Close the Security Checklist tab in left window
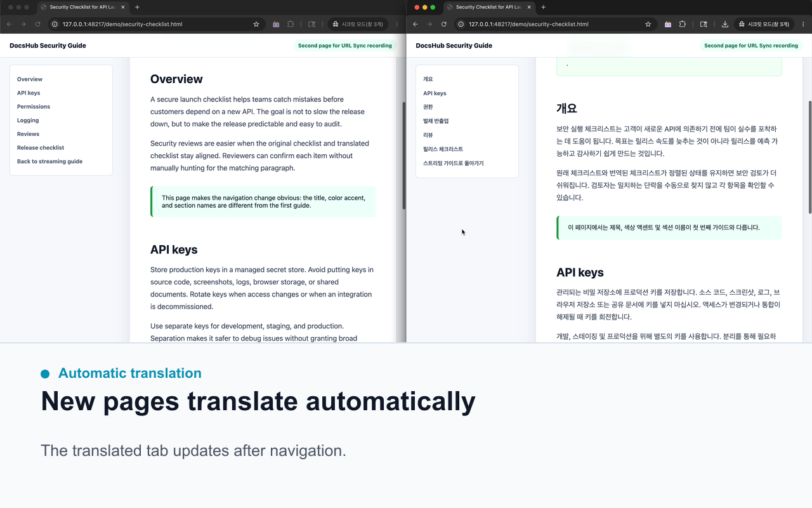 (123, 7)
